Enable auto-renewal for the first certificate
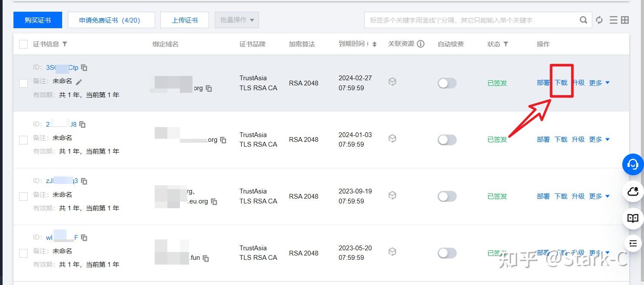The height and width of the screenshot is (285, 644). [447, 82]
